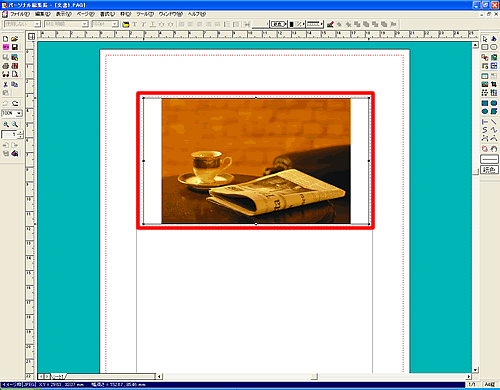The height and width of the screenshot is (390, 500).
Task: Open the 編集 (Edit) menu
Action: click(43, 14)
